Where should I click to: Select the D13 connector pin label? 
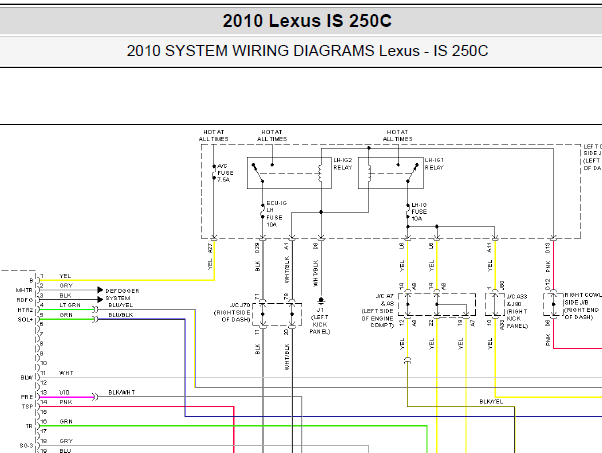pyautogui.click(x=548, y=248)
